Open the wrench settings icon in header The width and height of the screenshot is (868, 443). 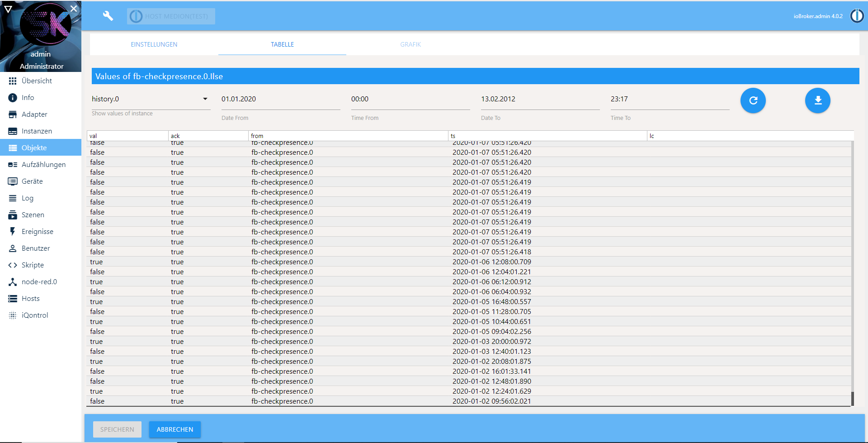point(108,16)
